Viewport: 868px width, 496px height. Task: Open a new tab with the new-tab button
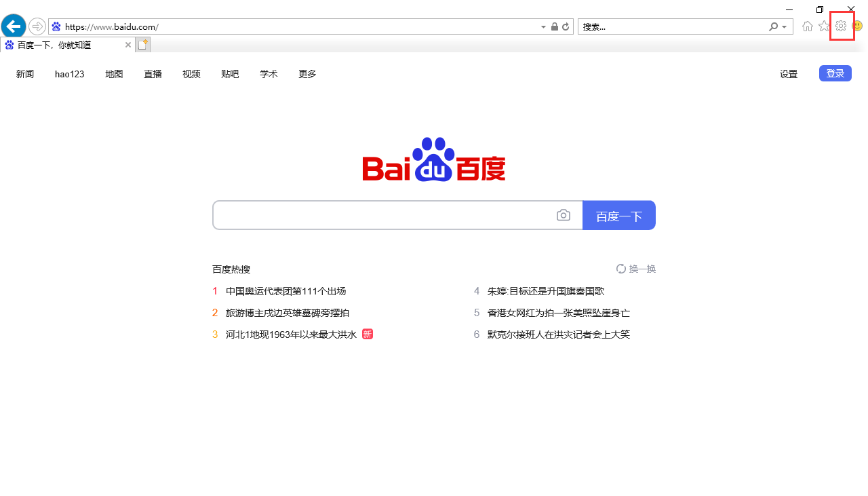tap(142, 45)
